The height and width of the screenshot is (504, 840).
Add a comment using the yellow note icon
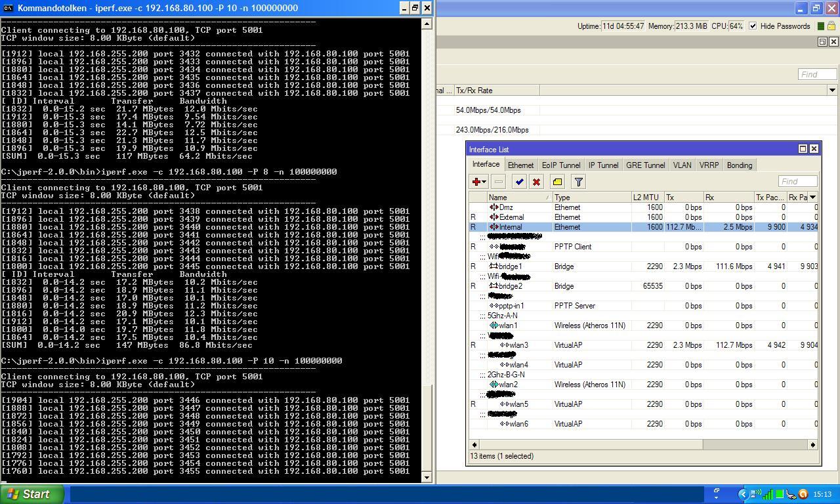(557, 182)
